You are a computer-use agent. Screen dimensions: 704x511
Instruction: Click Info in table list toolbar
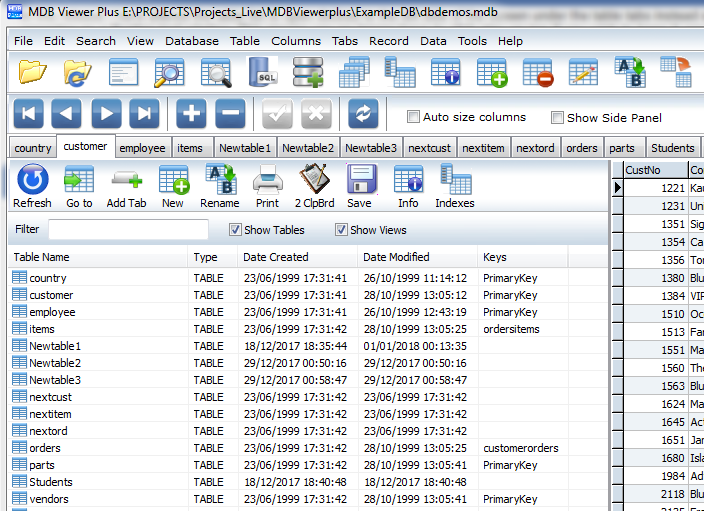pyautogui.click(x=408, y=186)
